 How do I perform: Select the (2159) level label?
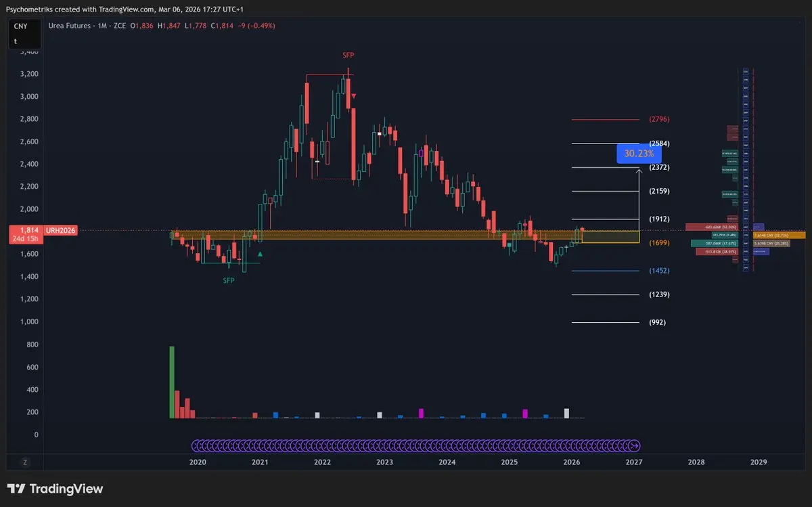658,192
